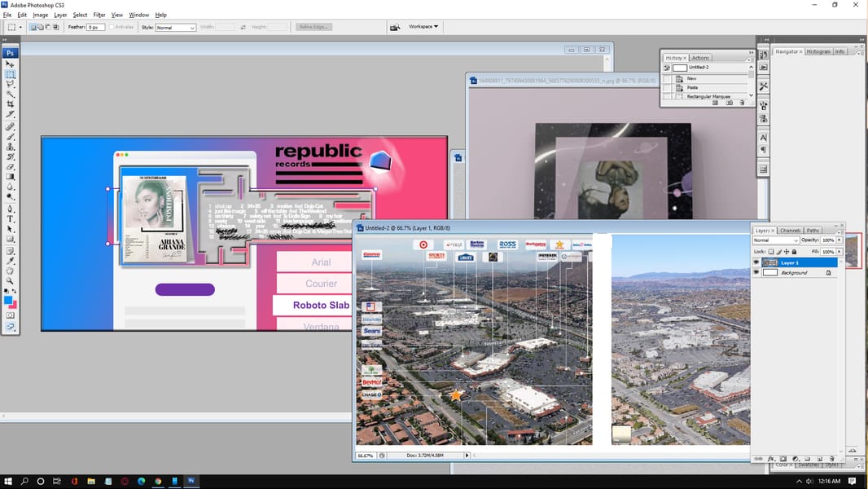
Task: Open the Tool Presets dock icon
Action: tap(764, 86)
